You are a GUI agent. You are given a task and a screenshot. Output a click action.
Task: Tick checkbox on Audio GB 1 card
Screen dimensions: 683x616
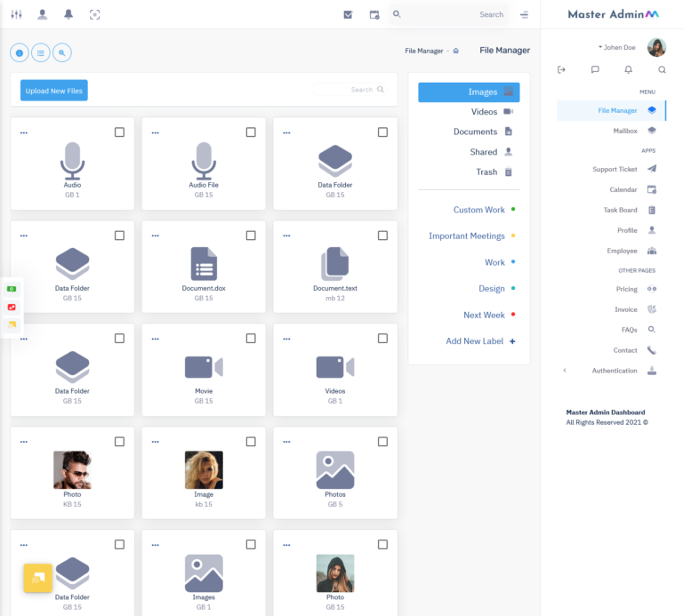point(119,132)
